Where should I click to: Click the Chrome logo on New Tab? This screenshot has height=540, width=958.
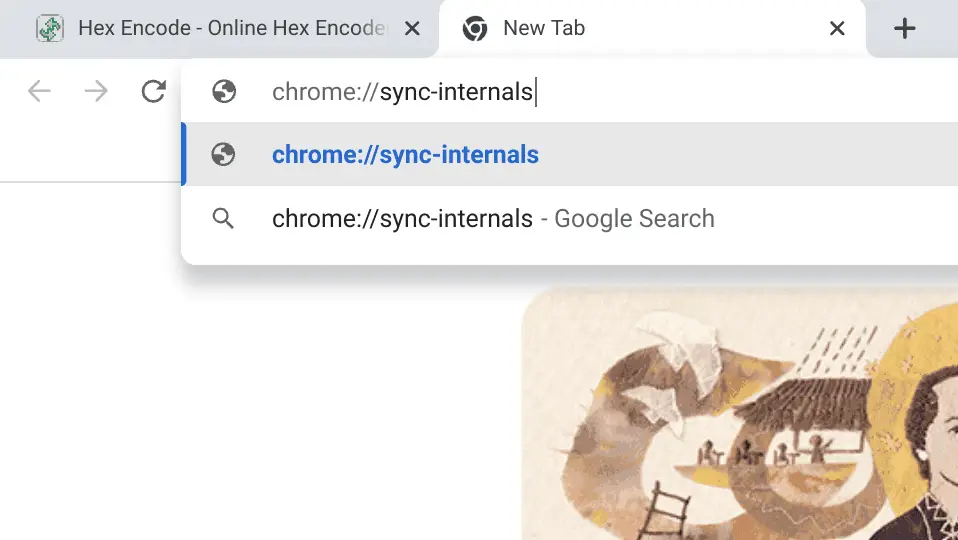pyautogui.click(x=475, y=29)
